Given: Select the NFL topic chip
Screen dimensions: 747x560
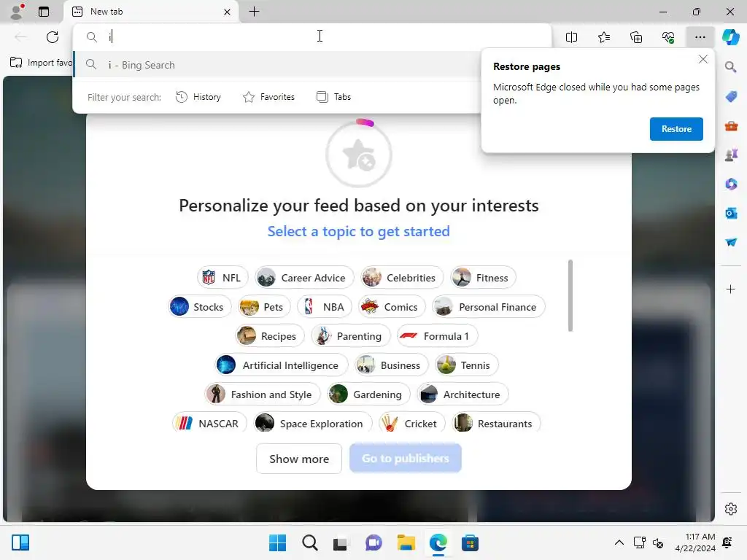Looking at the screenshot, I should tap(222, 278).
